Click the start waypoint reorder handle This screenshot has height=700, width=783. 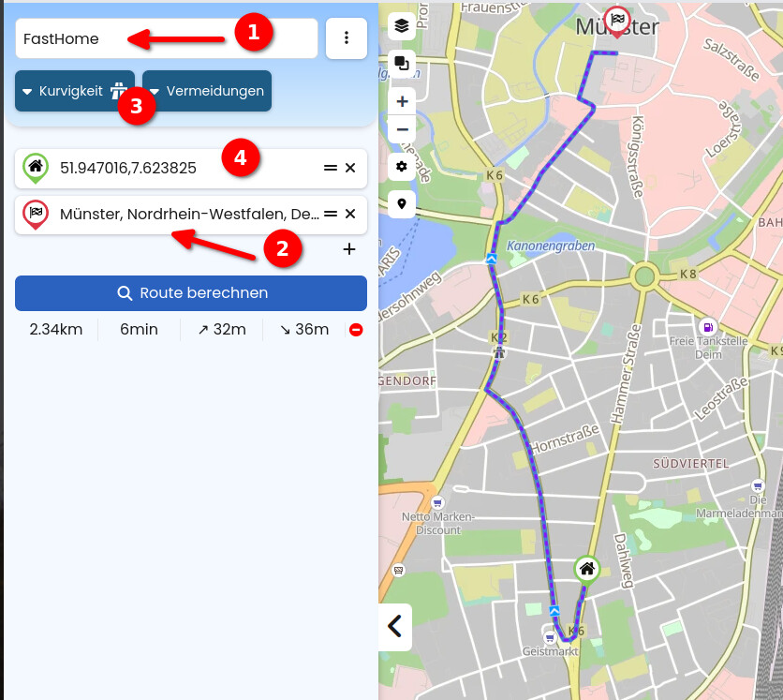(330, 168)
